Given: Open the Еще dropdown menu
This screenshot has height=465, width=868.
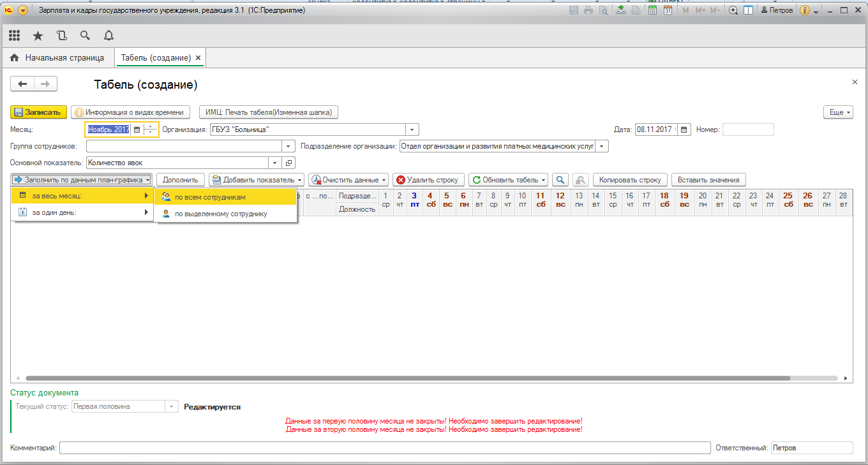Looking at the screenshot, I should point(838,112).
